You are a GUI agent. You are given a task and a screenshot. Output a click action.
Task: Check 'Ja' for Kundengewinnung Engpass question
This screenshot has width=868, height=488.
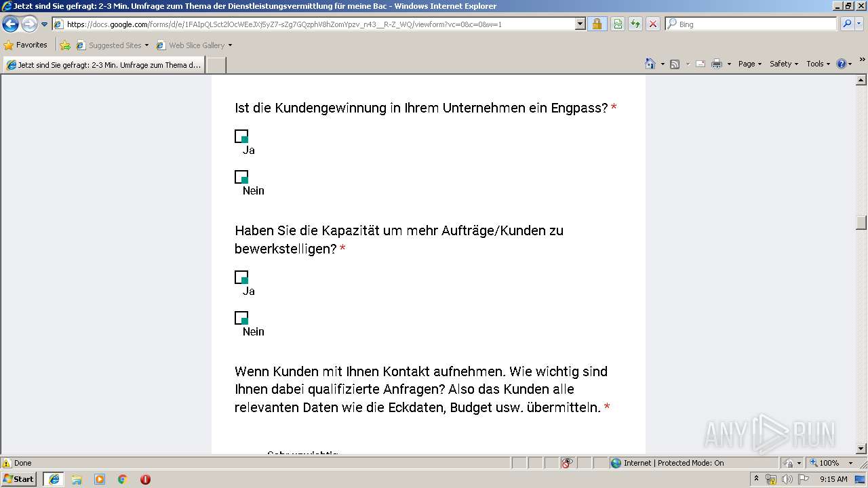click(241, 136)
